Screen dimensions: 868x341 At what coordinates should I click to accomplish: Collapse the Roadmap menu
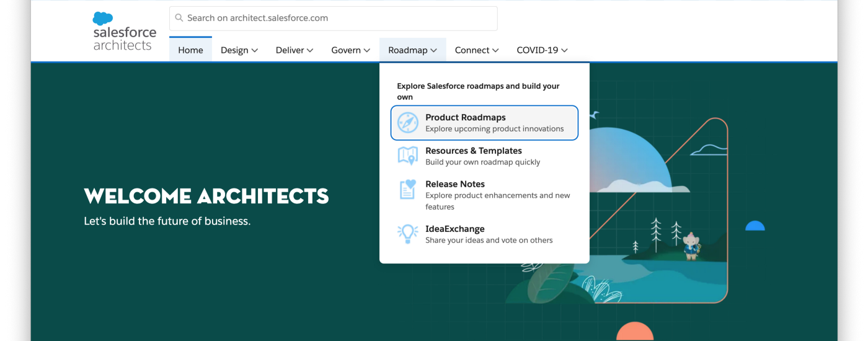[x=413, y=50]
